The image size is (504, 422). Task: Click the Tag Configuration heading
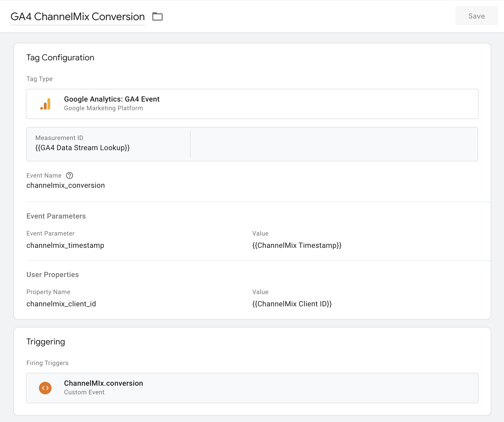click(60, 58)
